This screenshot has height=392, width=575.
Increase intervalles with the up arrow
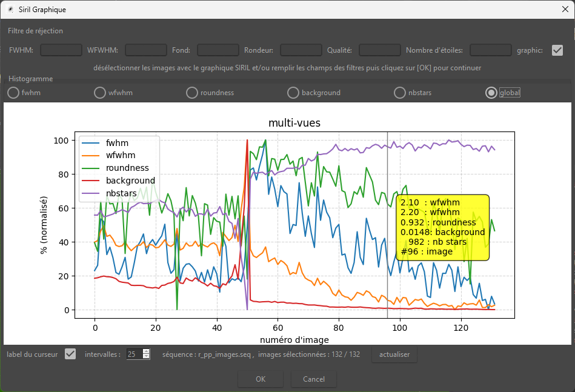click(146, 351)
